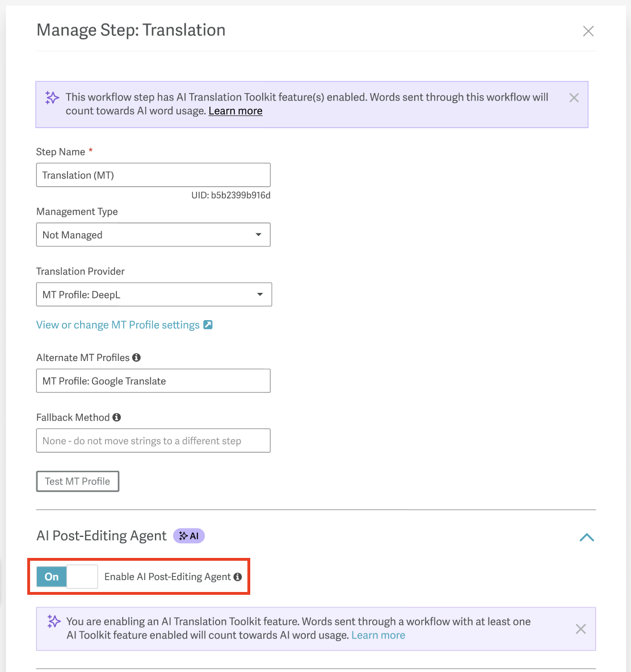
Task: Select the Fallback Method field
Action: click(153, 440)
